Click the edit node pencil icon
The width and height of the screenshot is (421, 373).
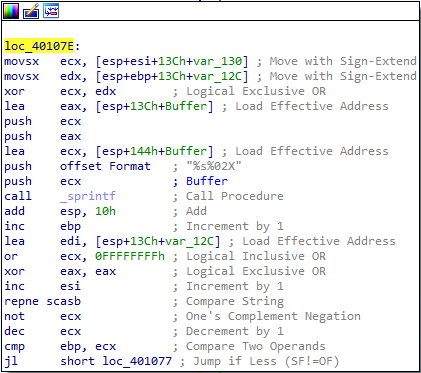tap(31, 11)
